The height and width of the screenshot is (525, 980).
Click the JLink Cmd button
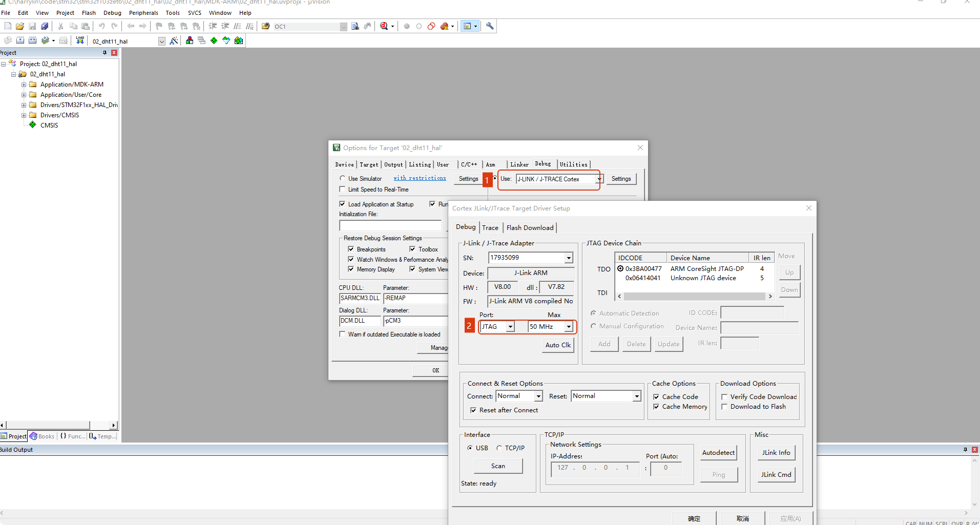776,475
